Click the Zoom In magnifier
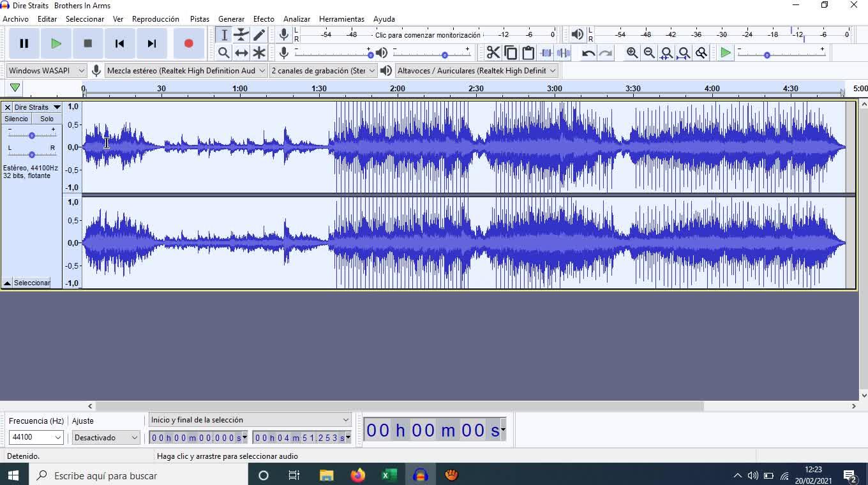This screenshot has width=868, height=485. 632,53
